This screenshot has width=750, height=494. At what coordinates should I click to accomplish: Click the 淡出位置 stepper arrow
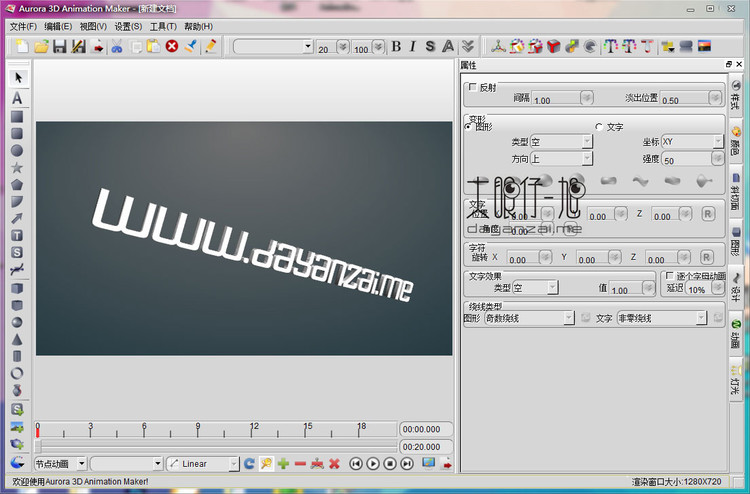pos(715,98)
